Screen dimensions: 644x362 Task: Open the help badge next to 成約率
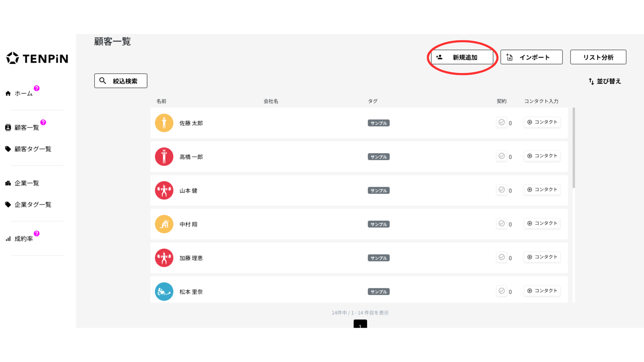coord(37,233)
